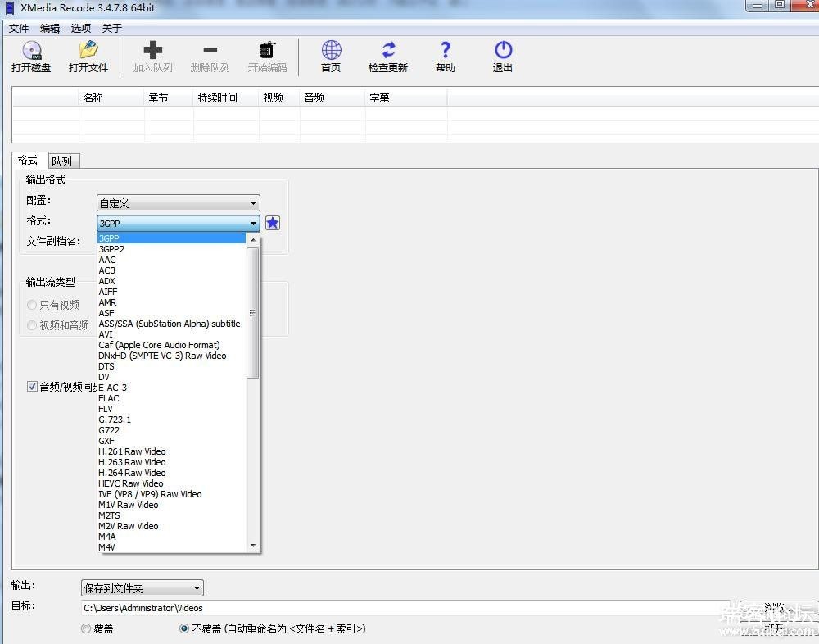Click format list scrollbar down arrow
This screenshot has width=819, height=644.
pyautogui.click(x=253, y=546)
